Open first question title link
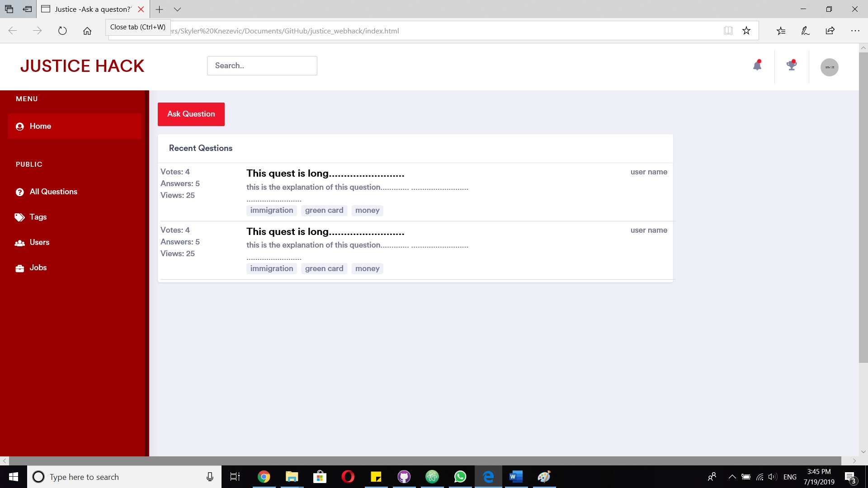Viewport: 868px width, 488px height. click(325, 174)
